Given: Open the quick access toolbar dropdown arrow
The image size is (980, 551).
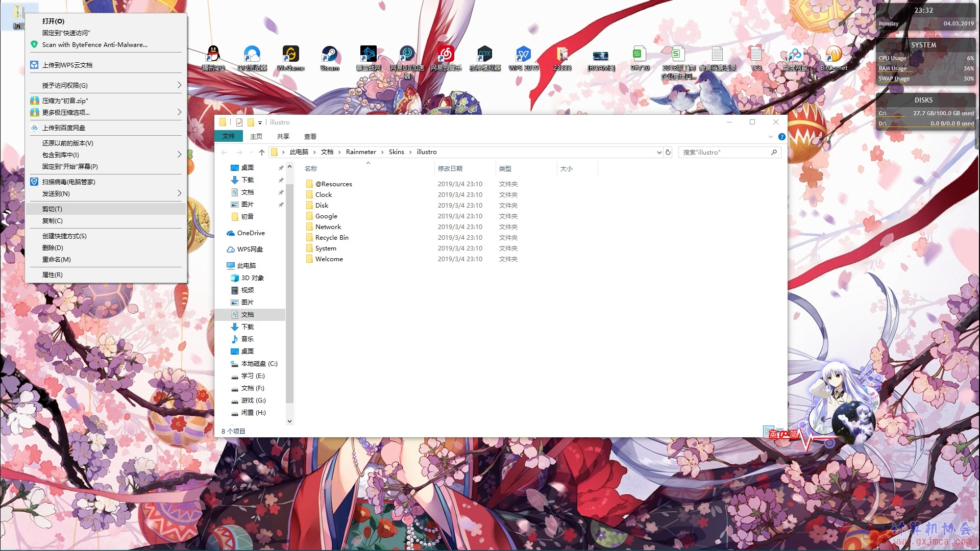Looking at the screenshot, I should pos(260,122).
